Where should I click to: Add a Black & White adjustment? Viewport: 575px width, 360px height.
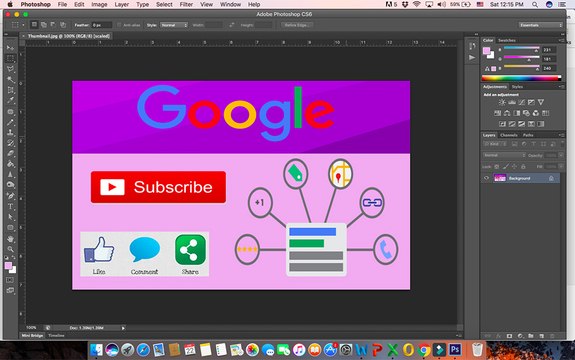point(516,113)
